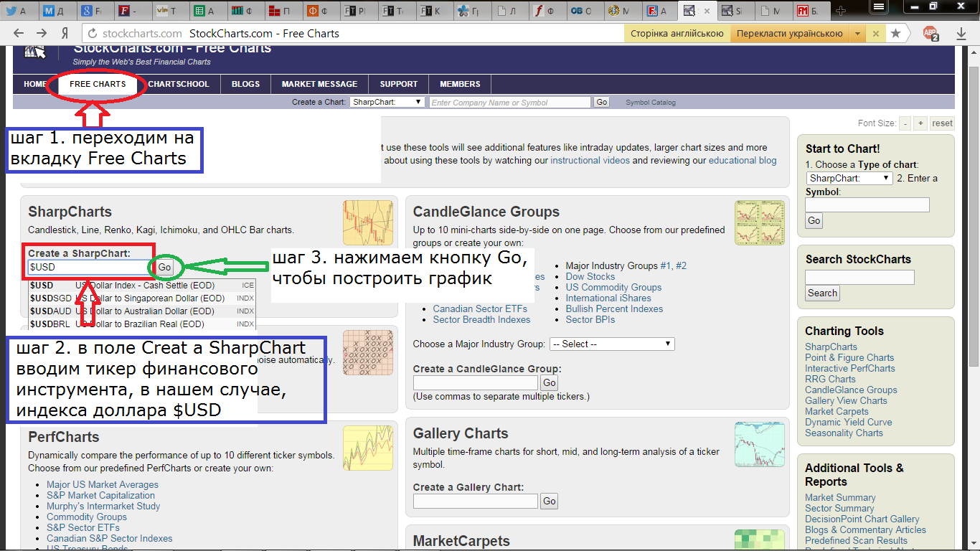Click the Gallery Chart symbol input
This screenshot has height=551, width=980.
click(475, 501)
